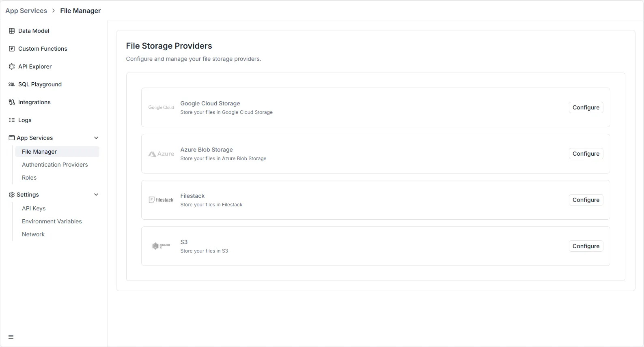Click the Integrations icon in sidebar
The width and height of the screenshot is (644, 347).
coord(12,102)
